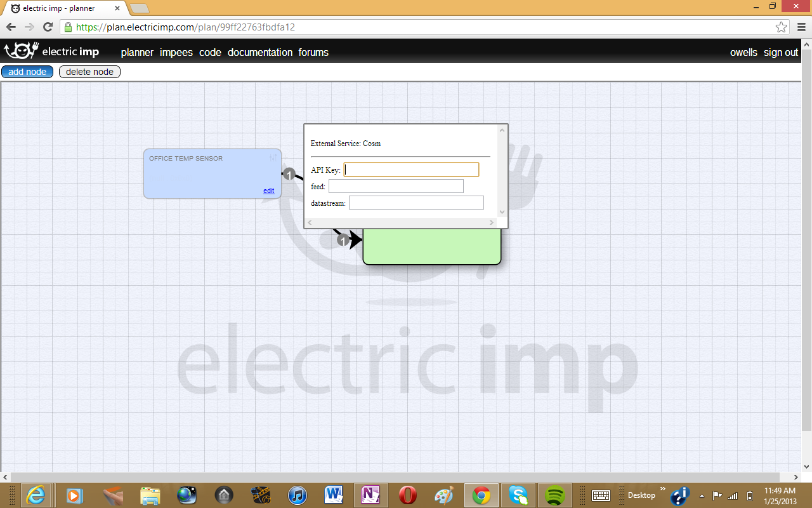This screenshot has height=508, width=812.
Task: Focus the API Key input field
Action: coord(411,170)
